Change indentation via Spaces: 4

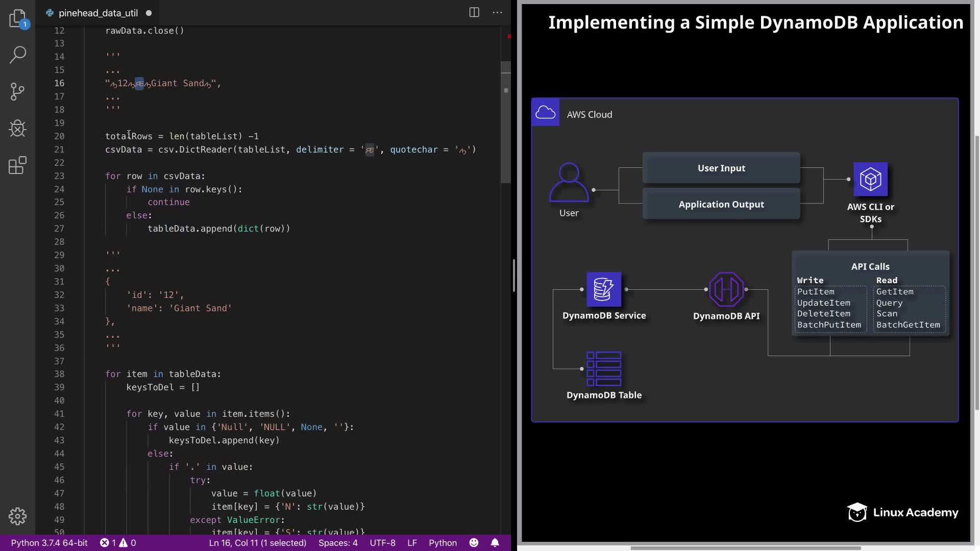(x=338, y=543)
